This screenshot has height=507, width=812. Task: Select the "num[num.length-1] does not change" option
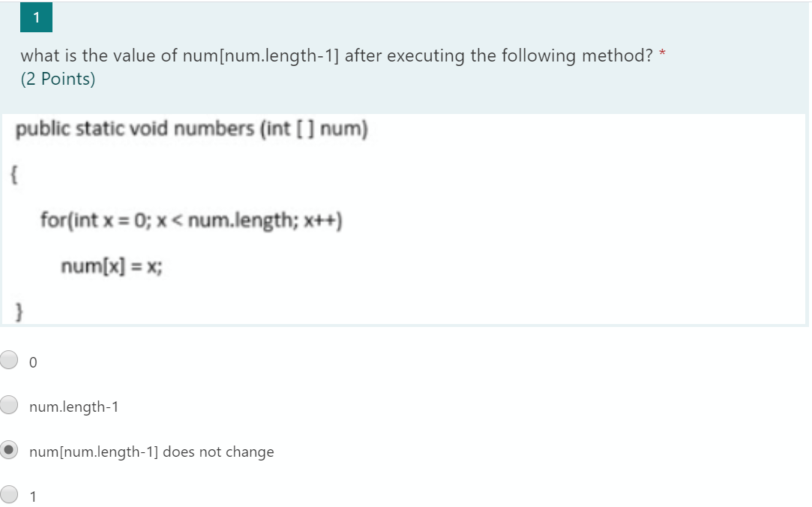coord(9,450)
